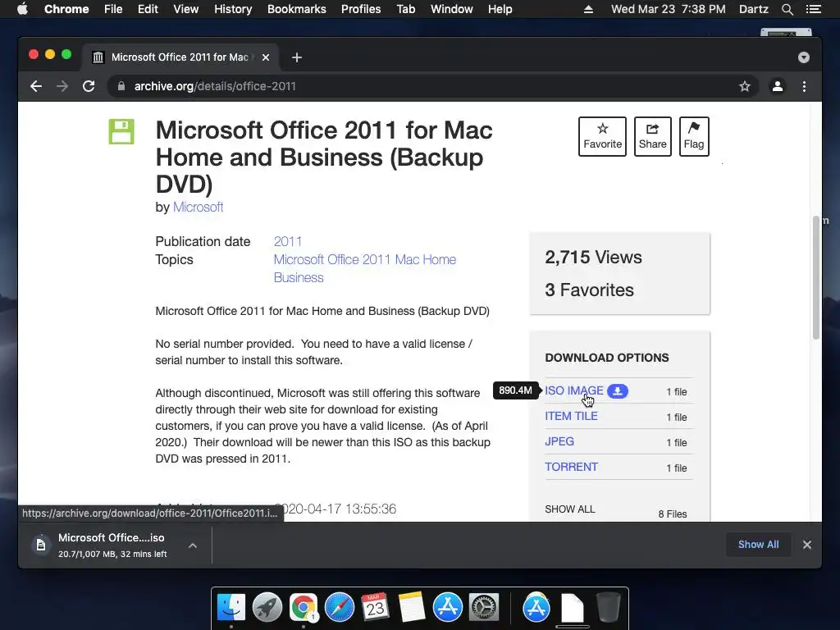Close the downloads bar

tap(807, 545)
